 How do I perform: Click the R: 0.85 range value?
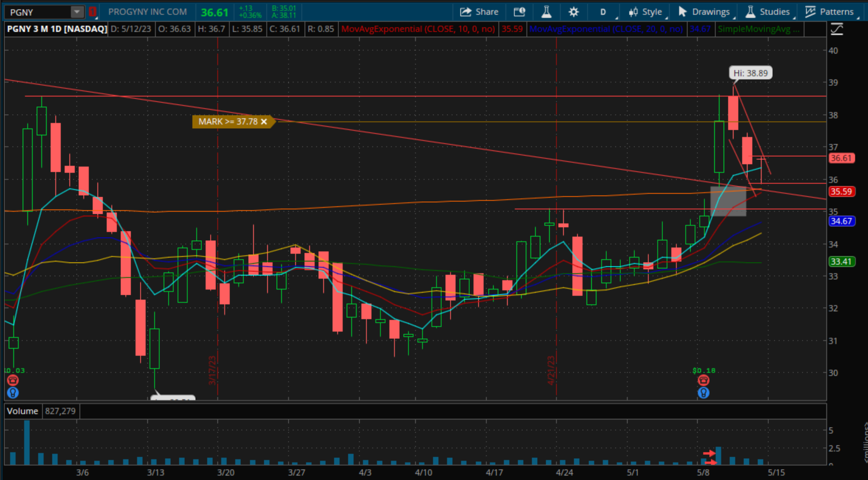click(321, 29)
